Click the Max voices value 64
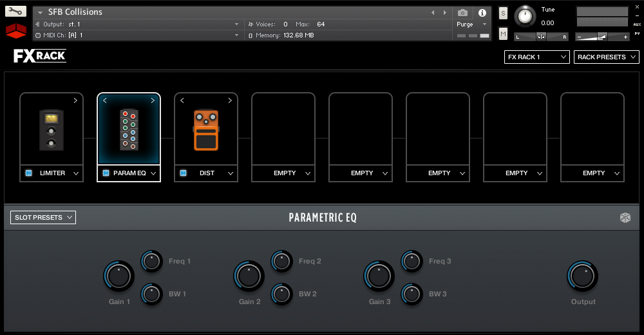Screen dimensions: 644x335 (321, 24)
